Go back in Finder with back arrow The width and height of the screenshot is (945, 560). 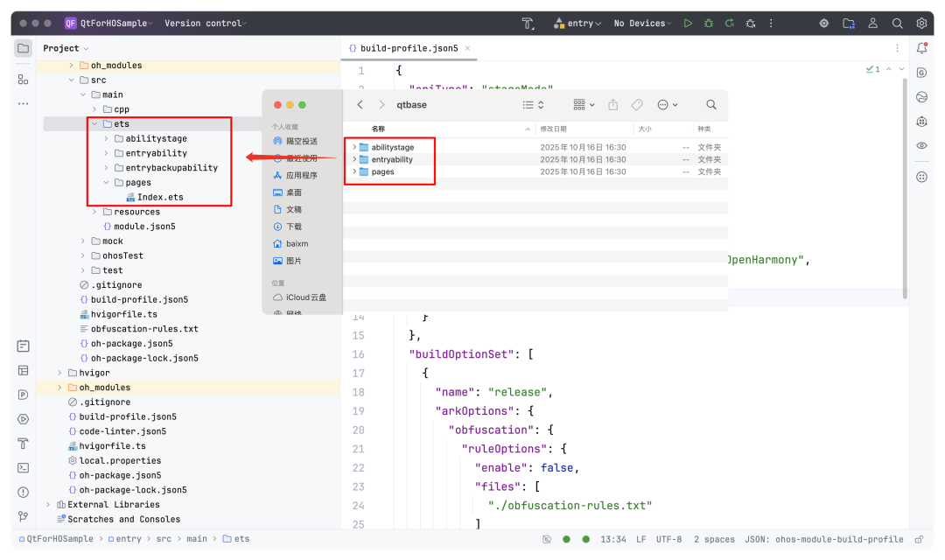[x=360, y=105]
